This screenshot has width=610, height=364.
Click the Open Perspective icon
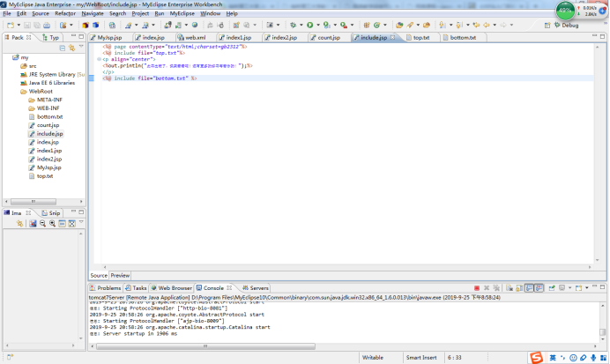click(x=547, y=26)
